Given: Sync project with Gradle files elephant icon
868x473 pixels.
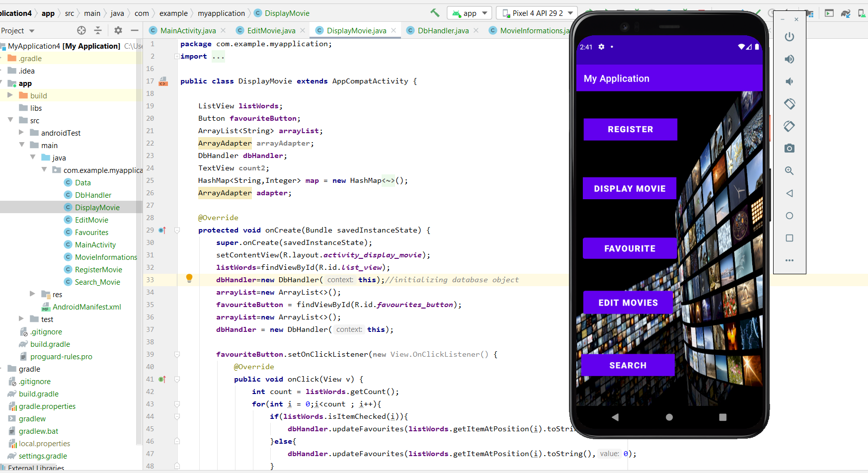Looking at the screenshot, I should (x=845, y=13).
